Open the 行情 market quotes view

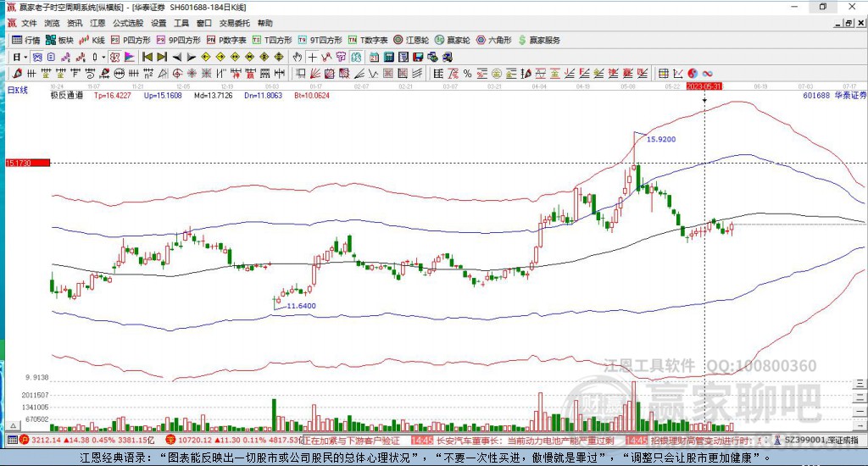click(x=26, y=40)
